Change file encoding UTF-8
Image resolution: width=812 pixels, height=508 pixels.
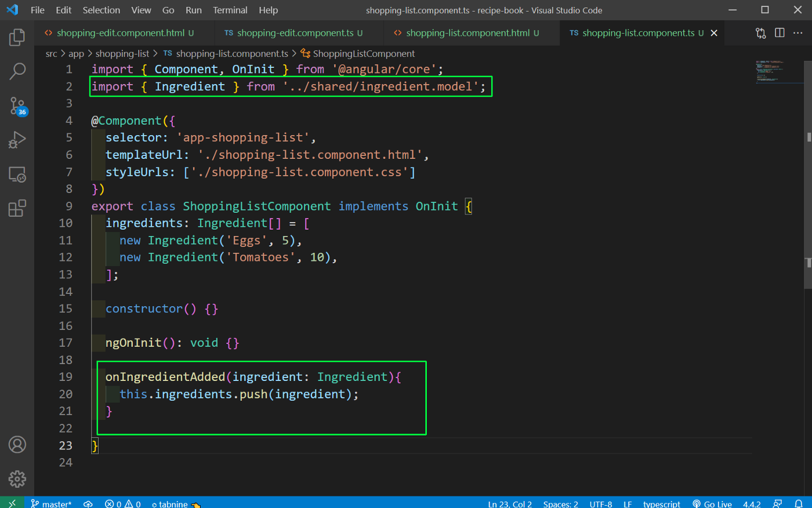[601, 504]
